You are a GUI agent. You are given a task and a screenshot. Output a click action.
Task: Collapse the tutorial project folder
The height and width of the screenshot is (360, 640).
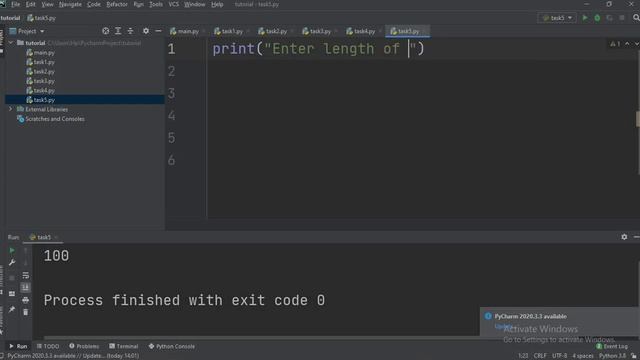pos(11,42)
